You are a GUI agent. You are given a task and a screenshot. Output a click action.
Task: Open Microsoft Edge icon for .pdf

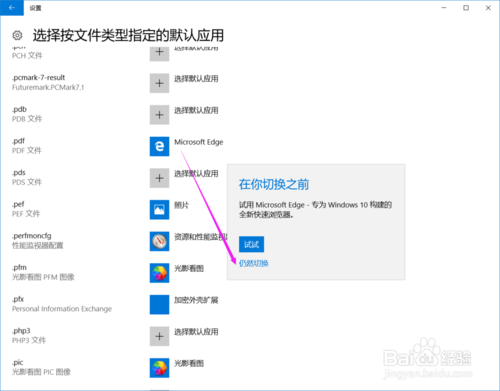tap(159, 146)
